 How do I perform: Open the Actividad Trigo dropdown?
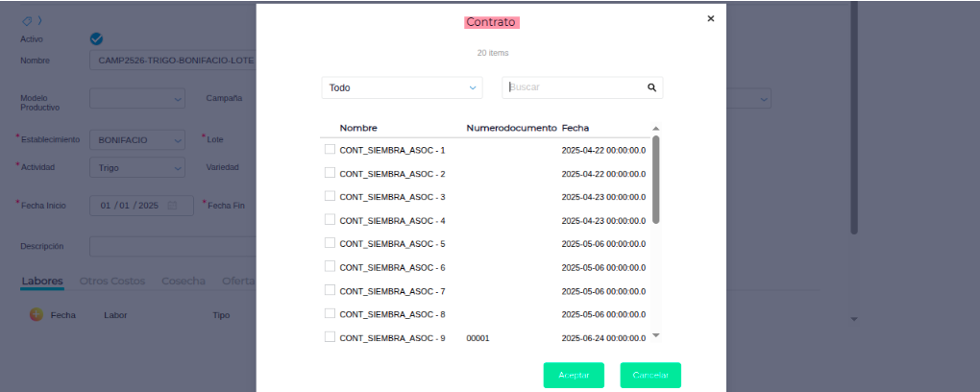coord(137,168)
